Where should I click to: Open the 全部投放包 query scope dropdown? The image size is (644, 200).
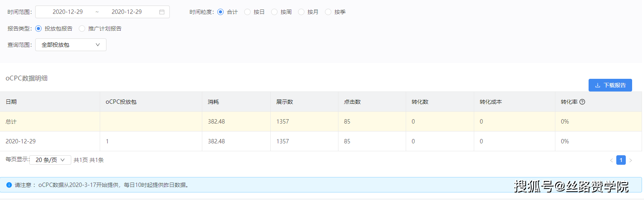click(x=71, y=45)
